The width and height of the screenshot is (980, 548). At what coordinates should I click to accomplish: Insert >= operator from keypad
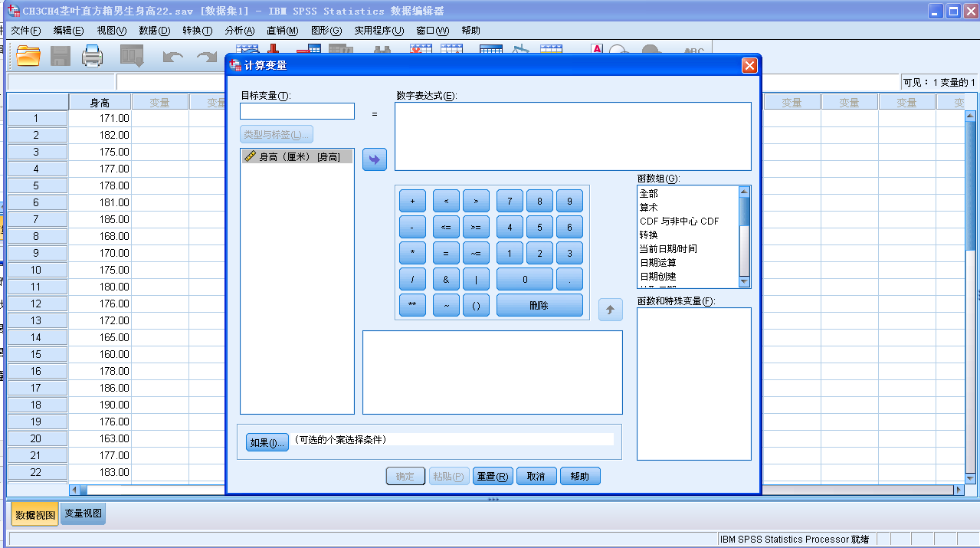click(x=476, y=228)
